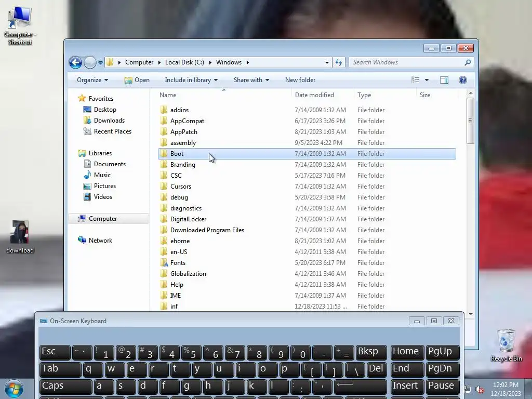Click the DigitalLocker folder name
532x399 pixels.
188,219
